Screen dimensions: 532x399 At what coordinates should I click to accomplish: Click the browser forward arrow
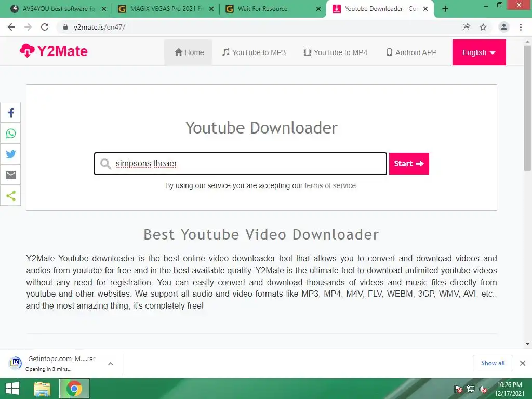point(28,27)
